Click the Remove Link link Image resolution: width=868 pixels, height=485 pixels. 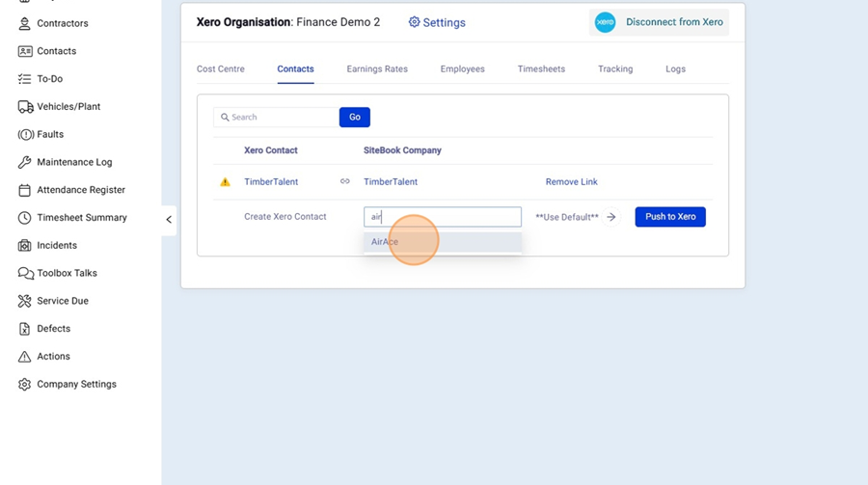571,182
